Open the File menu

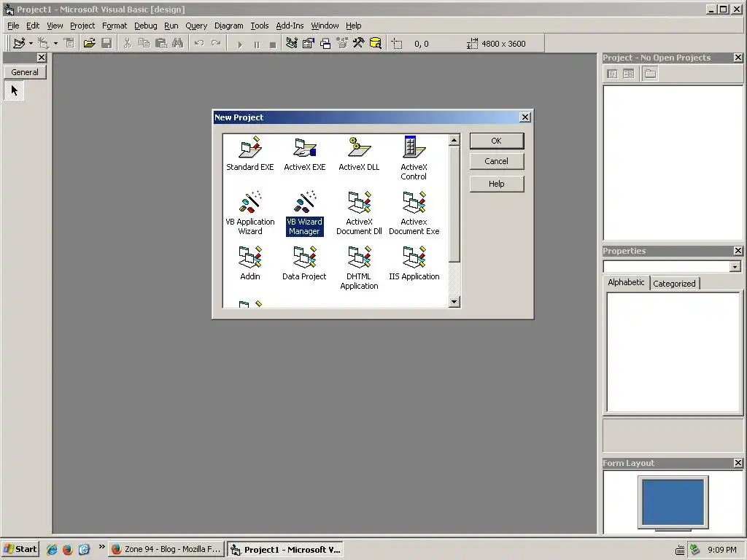13,26
